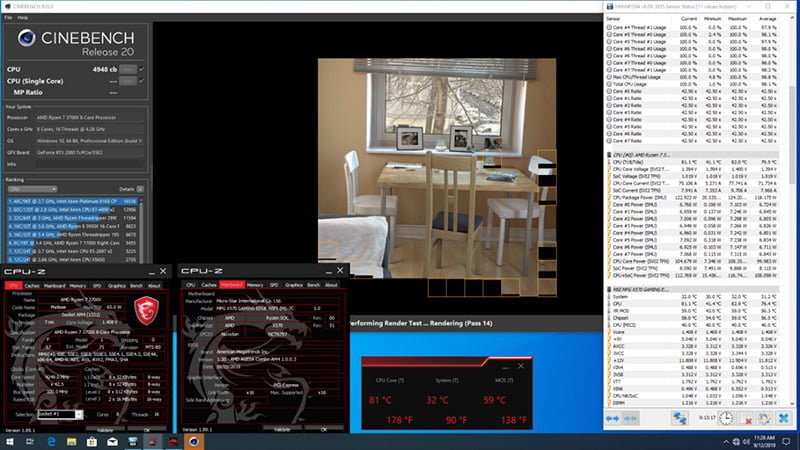
Task: Open About tab in right CPU-Z window
Action: click(331, 285)
